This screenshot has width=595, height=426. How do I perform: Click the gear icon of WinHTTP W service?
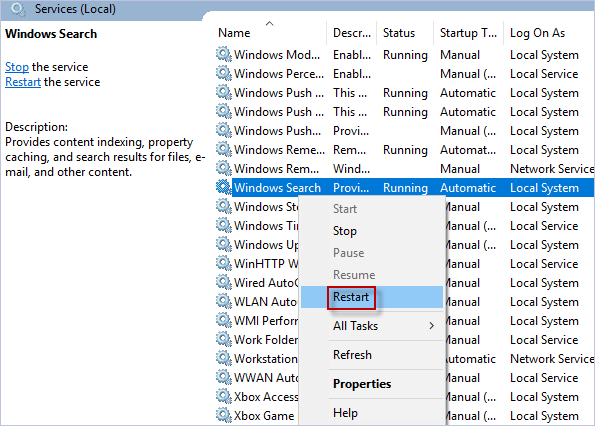point(224,263)
